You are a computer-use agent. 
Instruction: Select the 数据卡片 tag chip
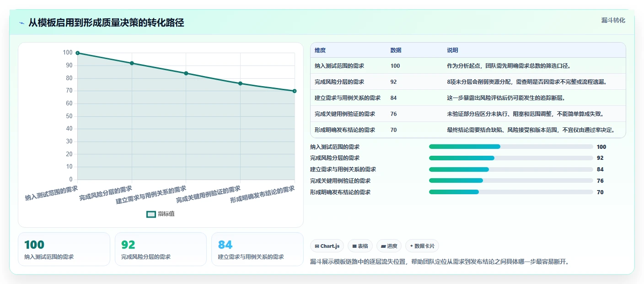click(x=423, y=246)
